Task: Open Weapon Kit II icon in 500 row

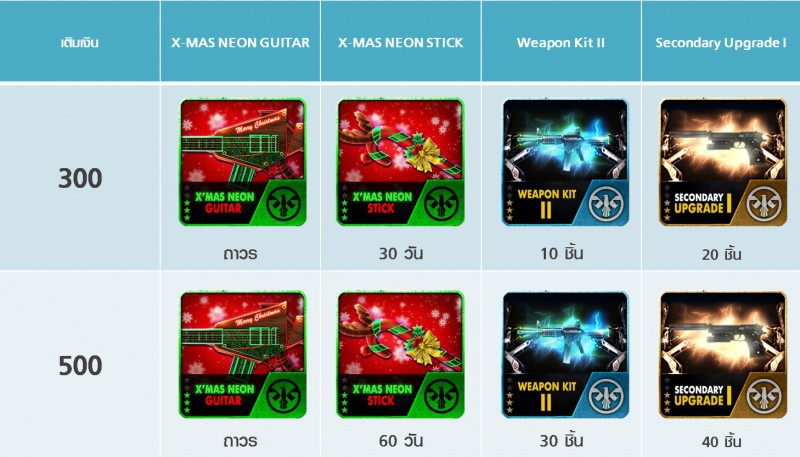Action: click(x=565, y=355)
